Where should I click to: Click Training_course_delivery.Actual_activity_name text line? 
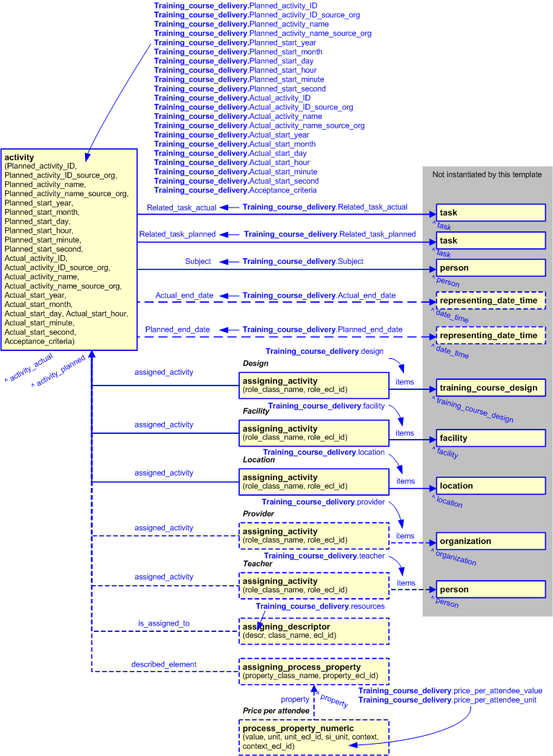pyautogui.click(x=238, y=116)
